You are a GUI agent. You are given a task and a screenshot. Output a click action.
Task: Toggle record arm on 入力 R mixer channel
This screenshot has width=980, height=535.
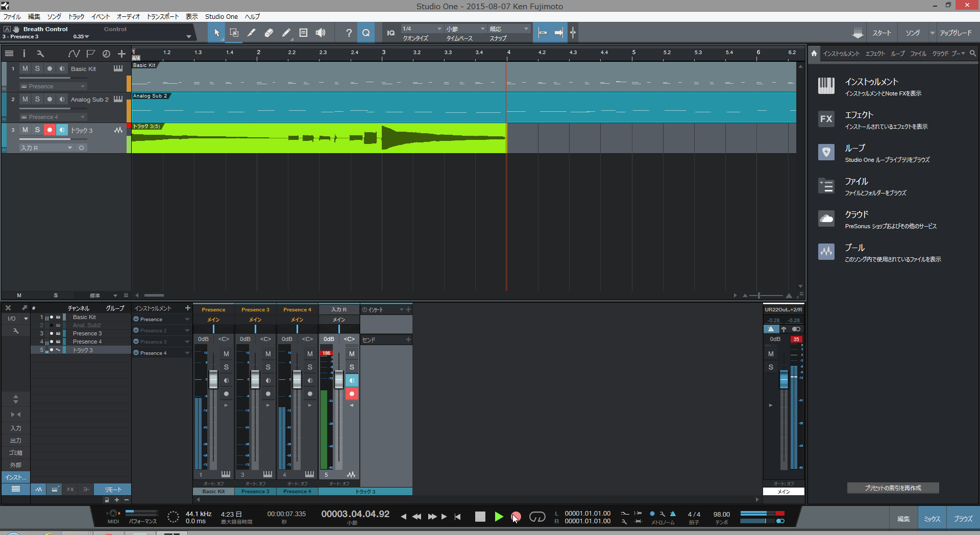[352, 394]
